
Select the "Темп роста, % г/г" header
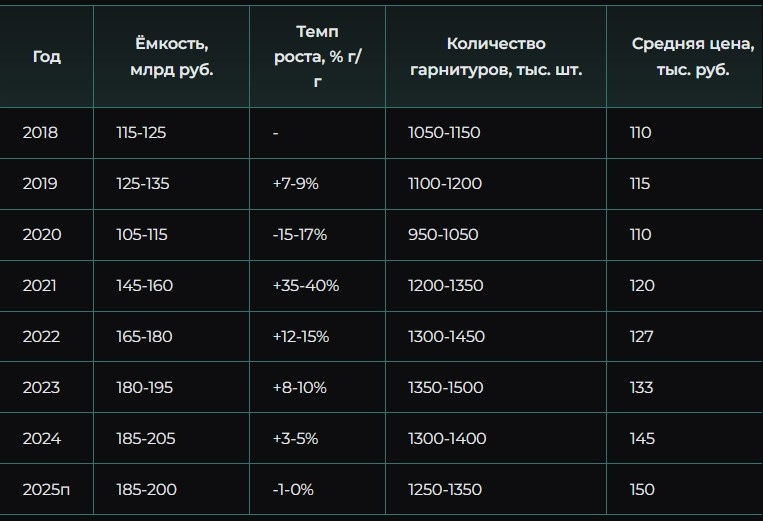tap(317, 57)
